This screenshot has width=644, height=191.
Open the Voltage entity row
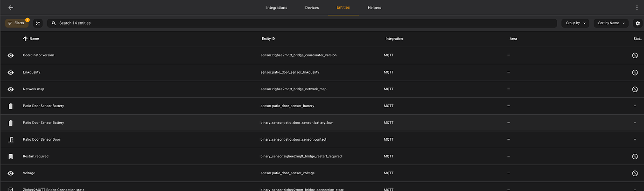(322, 173)
